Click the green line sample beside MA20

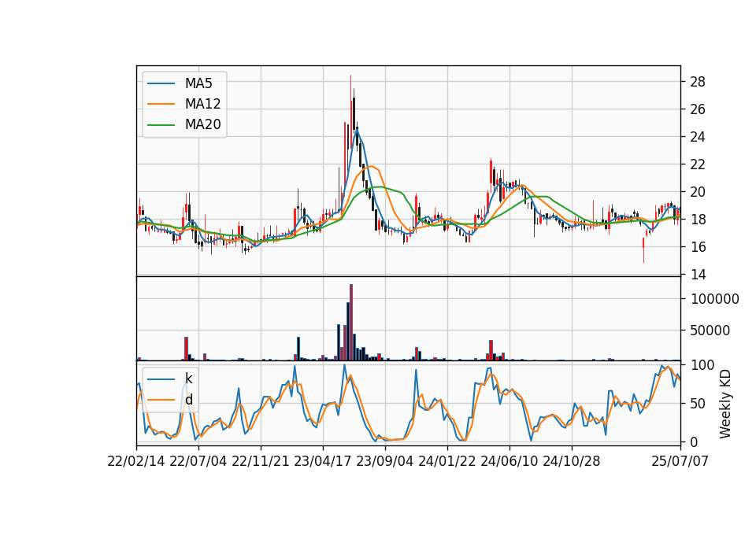pos(161,124)
